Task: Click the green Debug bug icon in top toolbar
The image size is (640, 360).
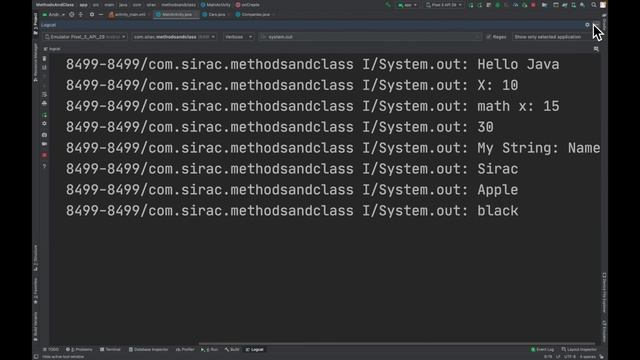Action: [498, 5]
